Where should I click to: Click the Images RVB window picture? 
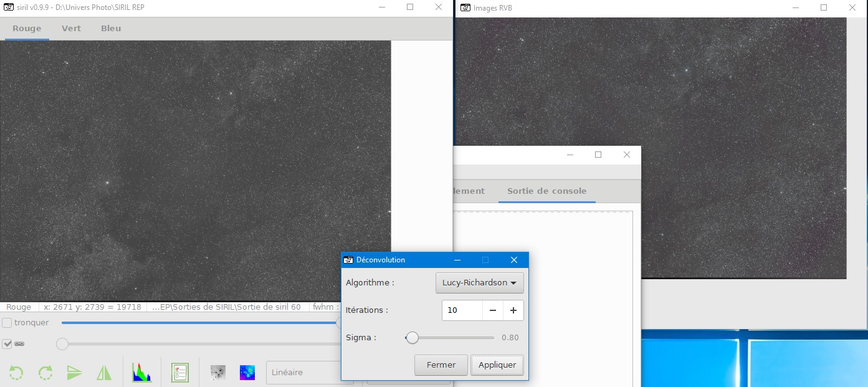coord(651,148)
